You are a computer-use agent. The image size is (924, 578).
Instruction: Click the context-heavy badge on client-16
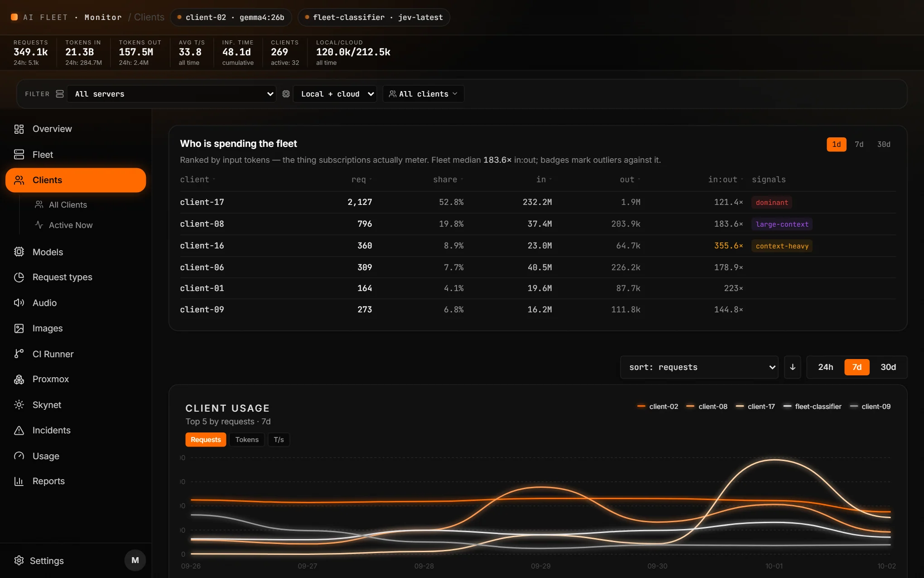coord(782,246)
